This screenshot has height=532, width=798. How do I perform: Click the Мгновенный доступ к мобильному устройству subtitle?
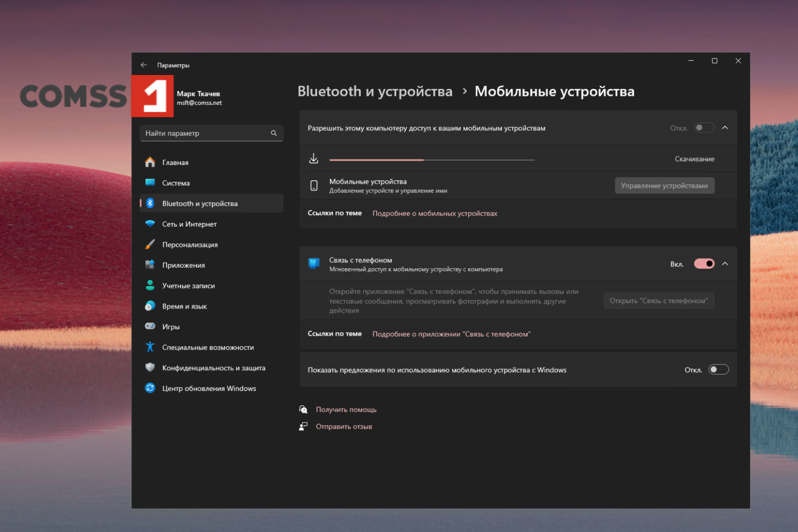[x=416, y=269]
